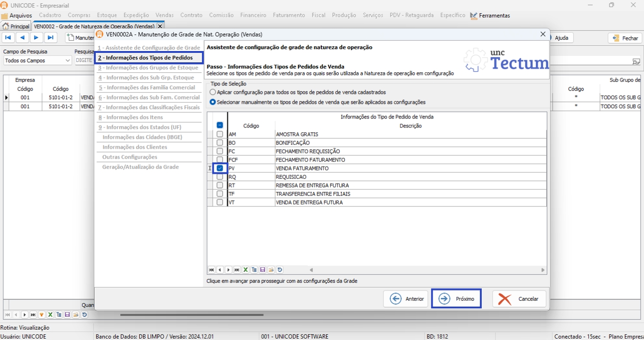The height and width of the screenshot is (340, 644).
Task: Click the right arrow of the dialog grid's horizontal scrollbar
Action: coord(543,270)
